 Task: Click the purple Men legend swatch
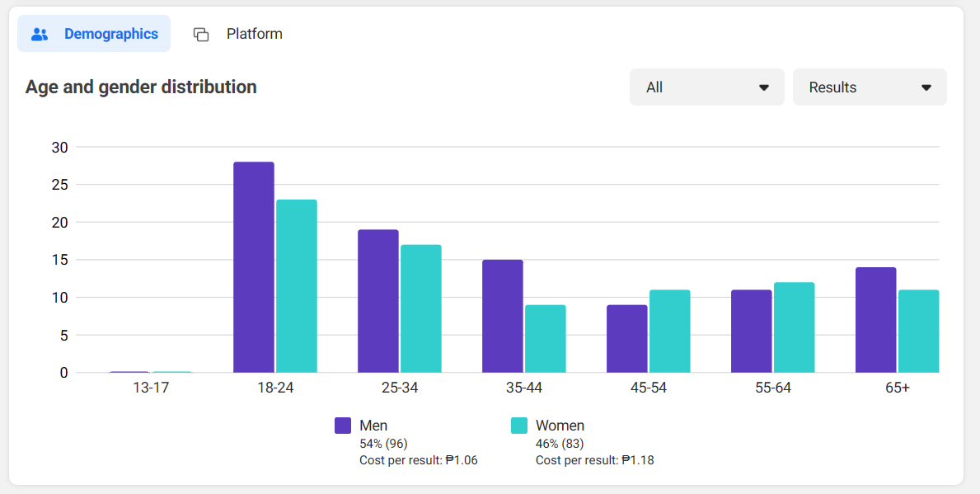click(343, 426)
